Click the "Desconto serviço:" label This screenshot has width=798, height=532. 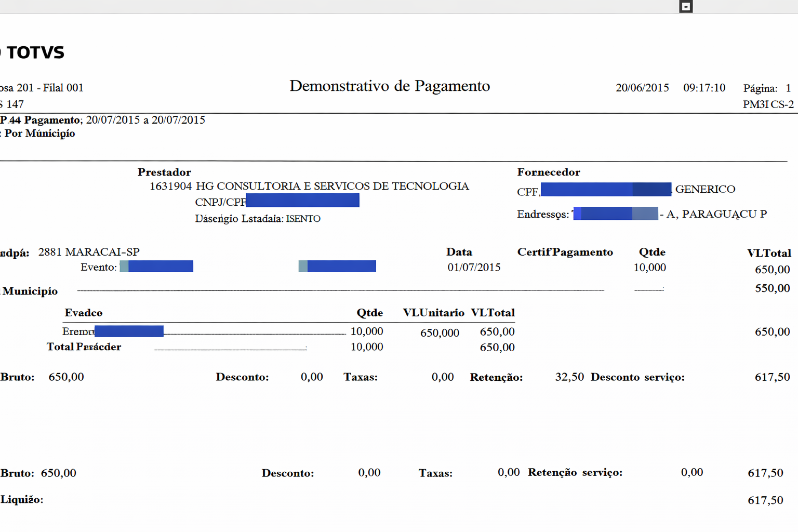pos(637,377)
